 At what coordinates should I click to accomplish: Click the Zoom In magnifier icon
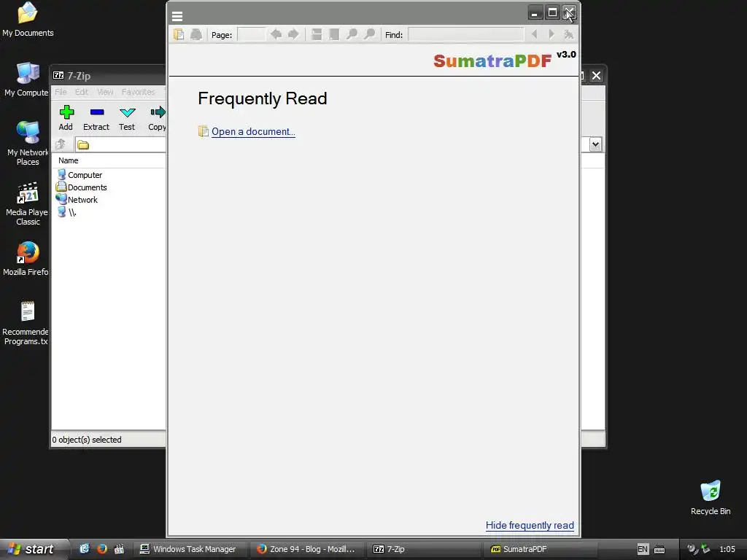tap(369, 34)
